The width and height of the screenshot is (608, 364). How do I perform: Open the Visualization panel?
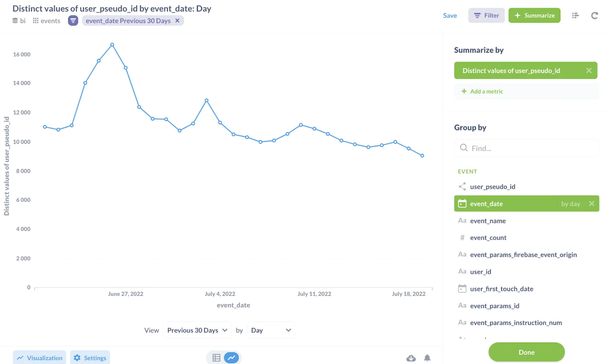39,358
